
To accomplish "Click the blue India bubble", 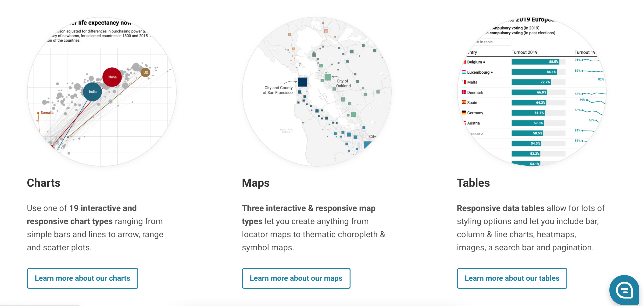I will (93, 91).
